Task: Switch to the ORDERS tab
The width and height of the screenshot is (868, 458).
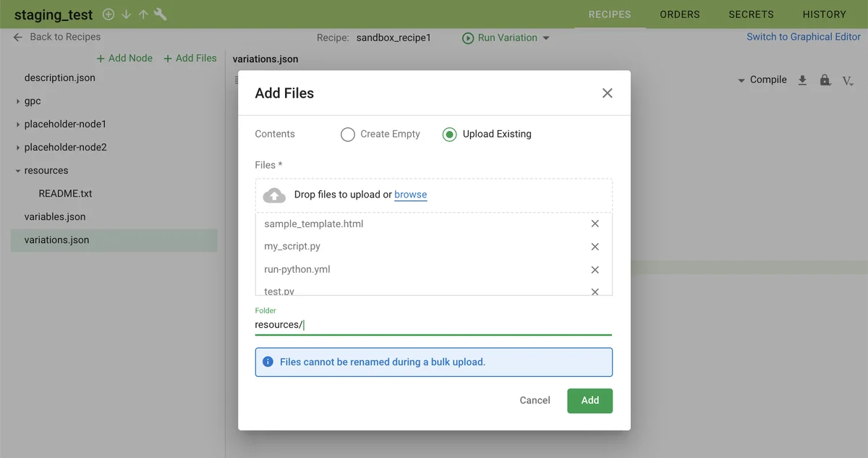Action: tap(678, 14)
